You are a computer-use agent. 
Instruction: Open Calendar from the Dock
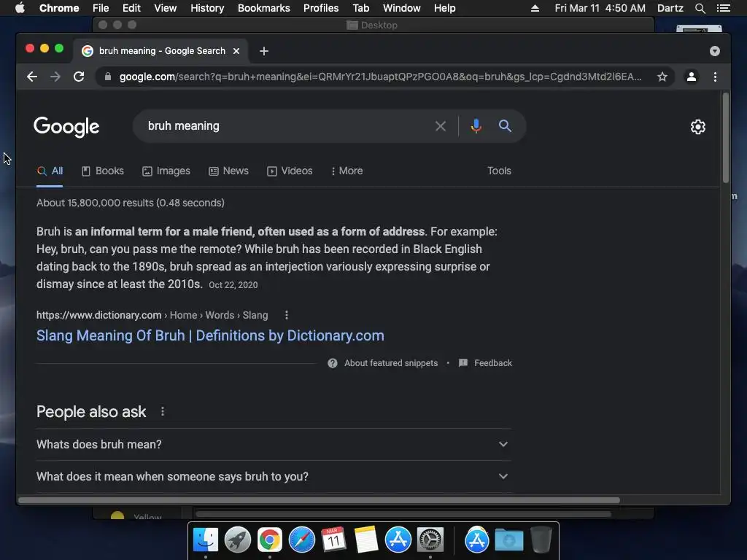click(333, 540)
